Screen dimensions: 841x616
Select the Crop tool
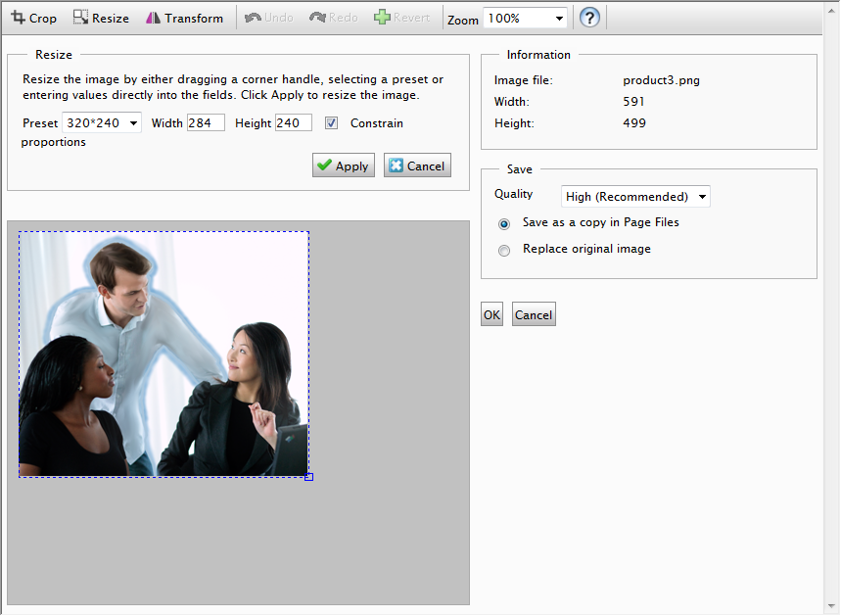pyautogui.click(x=34, y=18)
